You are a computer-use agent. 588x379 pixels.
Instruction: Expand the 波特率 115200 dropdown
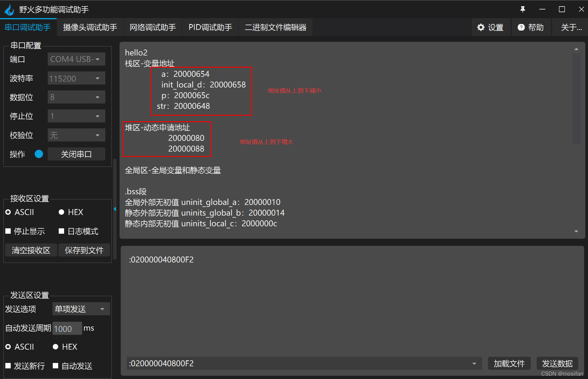76,78
